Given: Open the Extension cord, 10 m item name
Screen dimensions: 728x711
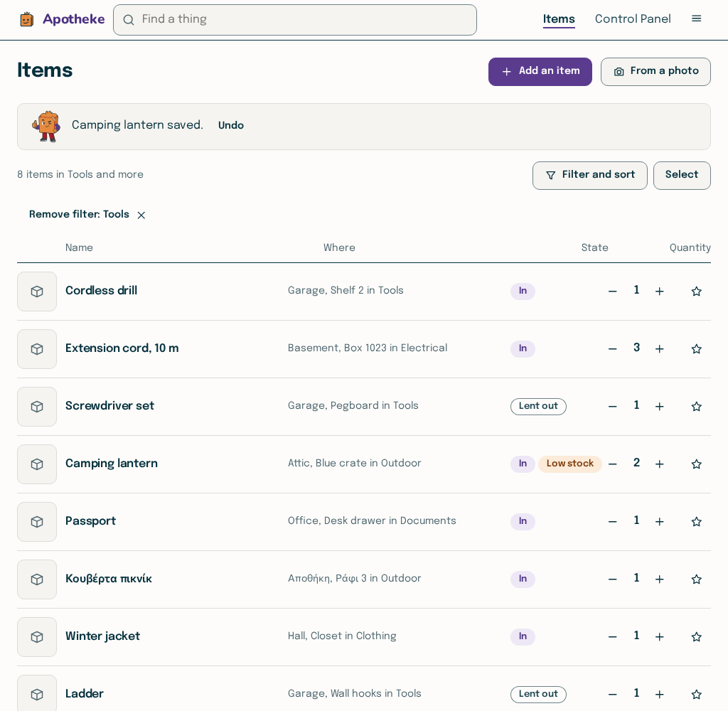Looking at the screenshot, I should point(122,348).
